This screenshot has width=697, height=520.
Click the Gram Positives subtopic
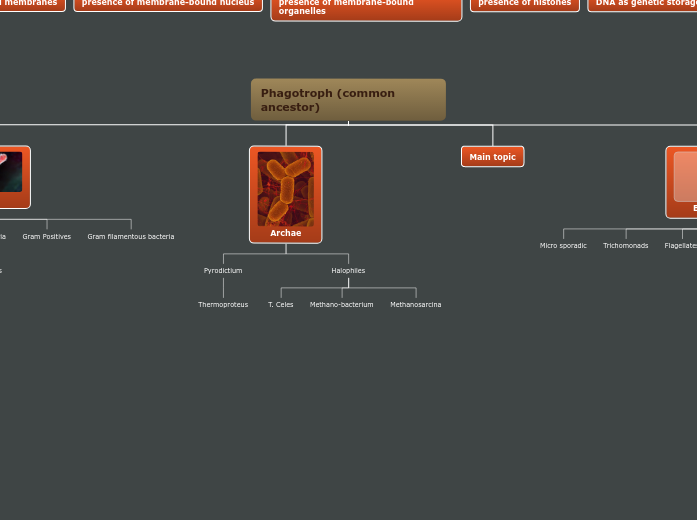pyautogui.click(x=47, y=237)
